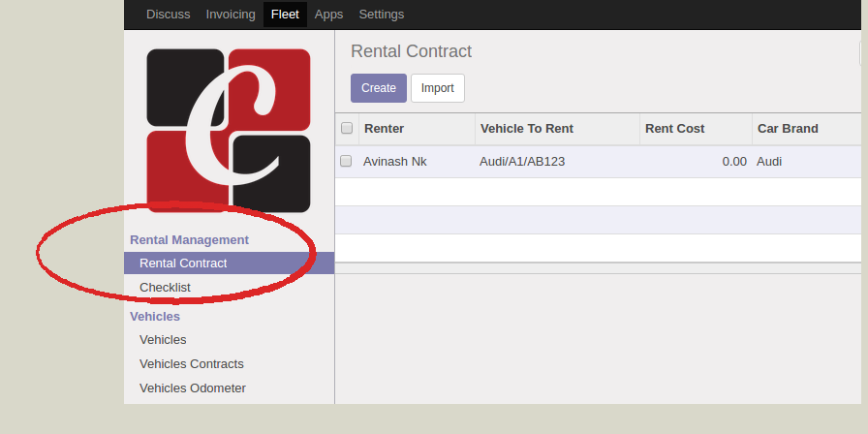
Task: Tick the checkbox for Avinash Nk row
Action: point(346,161)
